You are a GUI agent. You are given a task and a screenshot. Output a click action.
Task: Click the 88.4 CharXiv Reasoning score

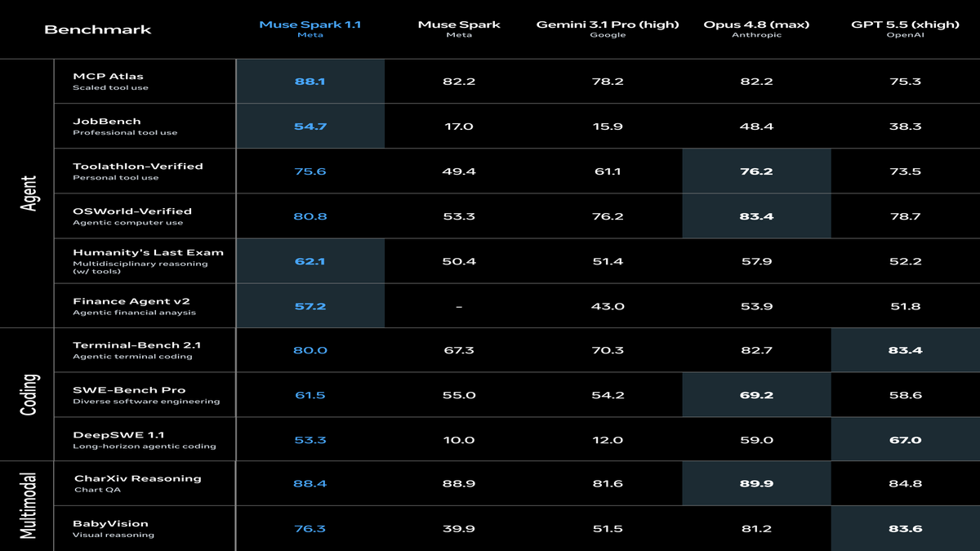pos(310,484)
